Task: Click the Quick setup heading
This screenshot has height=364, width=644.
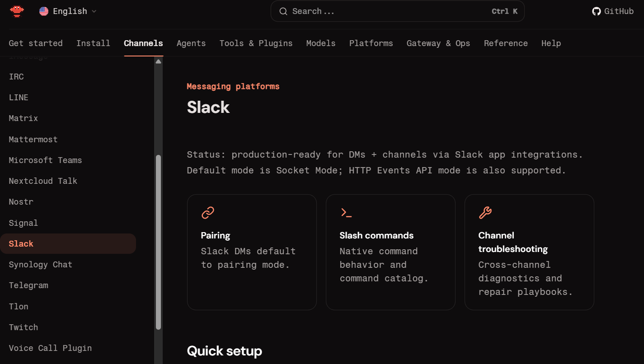Action: click(225, 351)
